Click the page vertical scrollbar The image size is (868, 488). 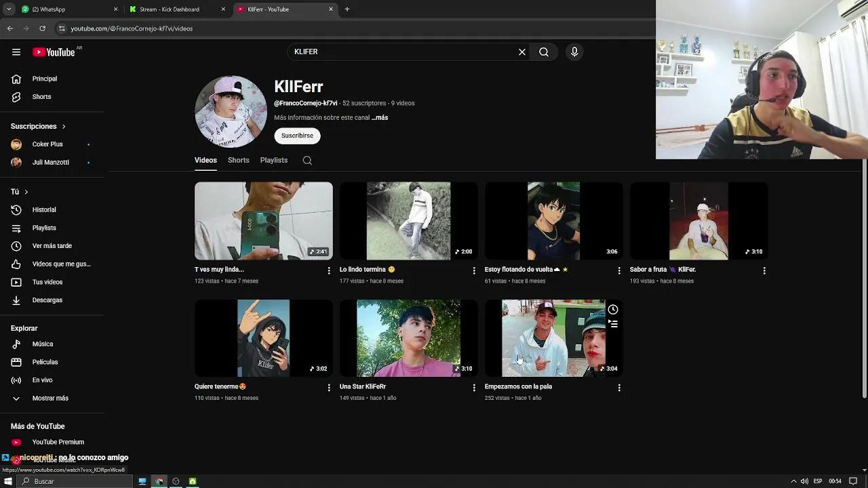[864, 279]
